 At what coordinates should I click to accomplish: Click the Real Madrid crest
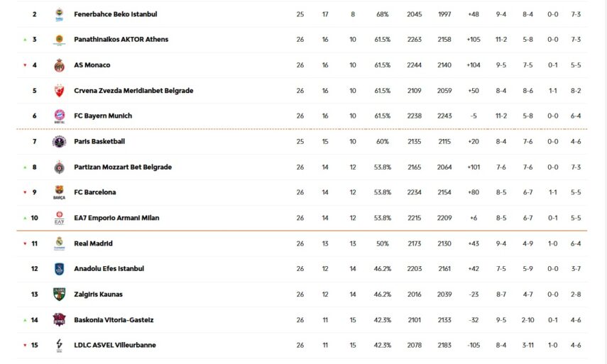(60, 243)
